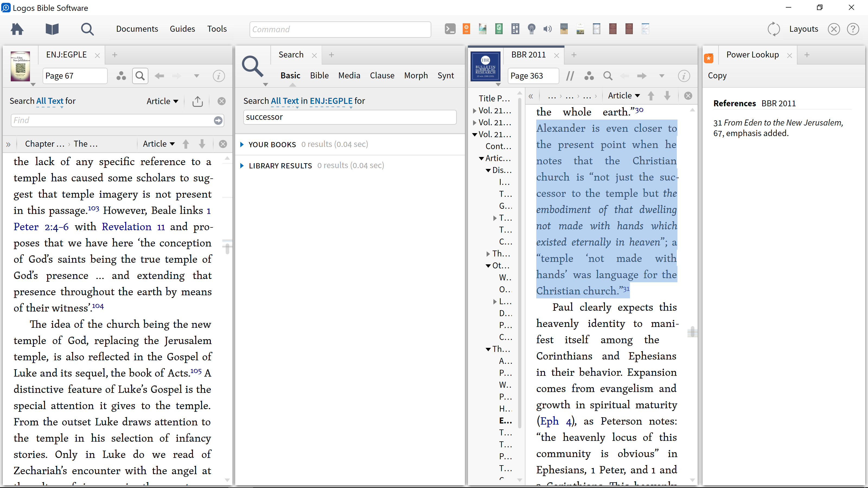Show contents pane in ENJ:EGPLE panel
Image resolution: width=868 pixels, height=488 pixels.
(8, 144)
